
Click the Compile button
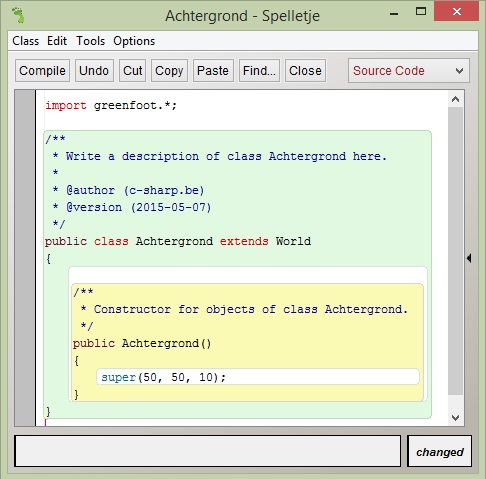click(x=42, y=71)
